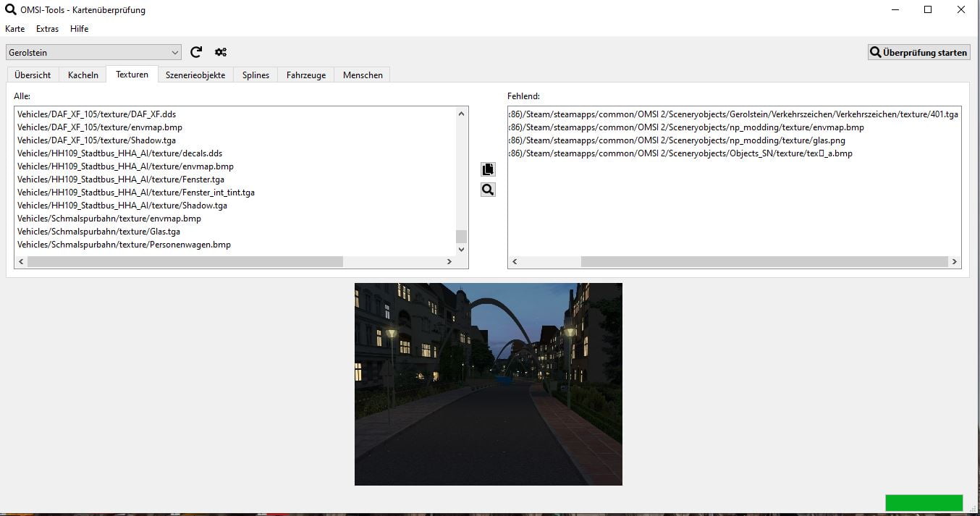Open the Karte menu
The image size is (980, 516).
(15, 29)
